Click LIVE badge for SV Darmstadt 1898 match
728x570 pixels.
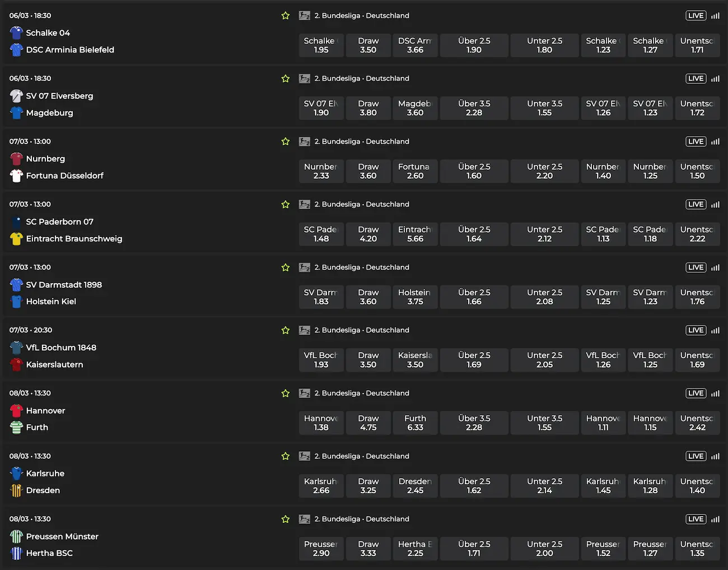click(x=696, y=267)
